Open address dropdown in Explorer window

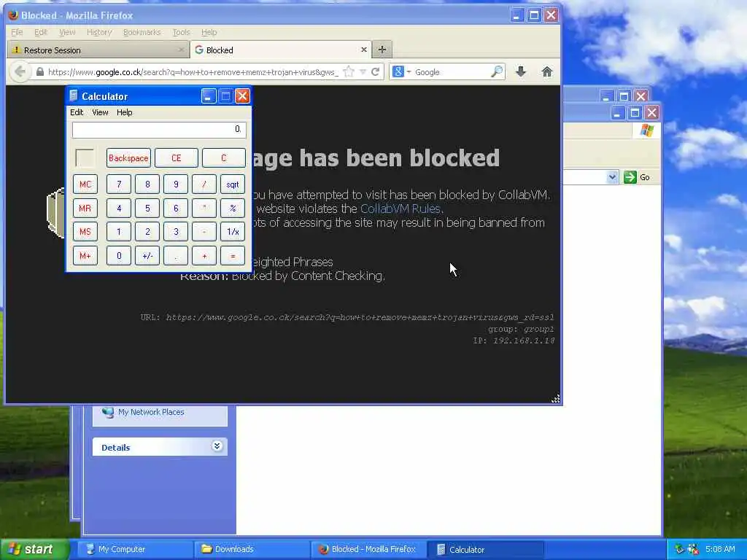coord(612,177)
